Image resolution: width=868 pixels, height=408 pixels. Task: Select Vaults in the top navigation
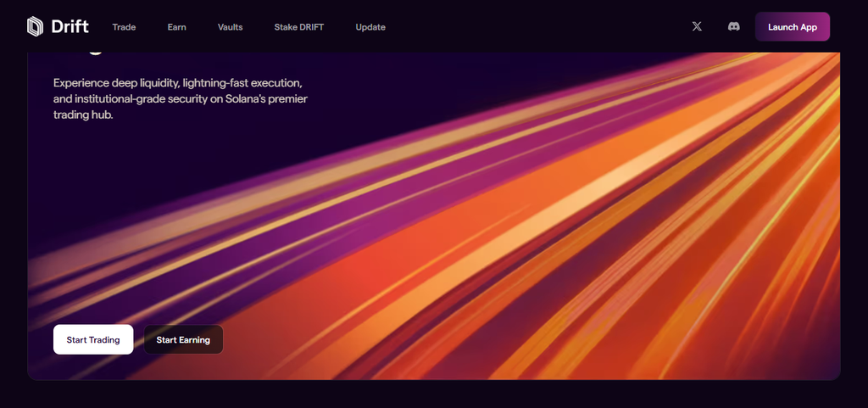coord(231,27)
